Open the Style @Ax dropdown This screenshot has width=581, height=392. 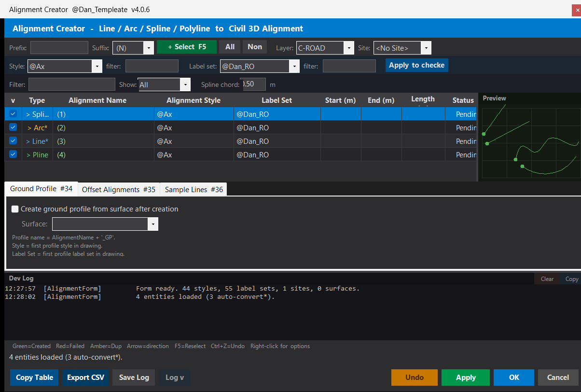point(65,66)
